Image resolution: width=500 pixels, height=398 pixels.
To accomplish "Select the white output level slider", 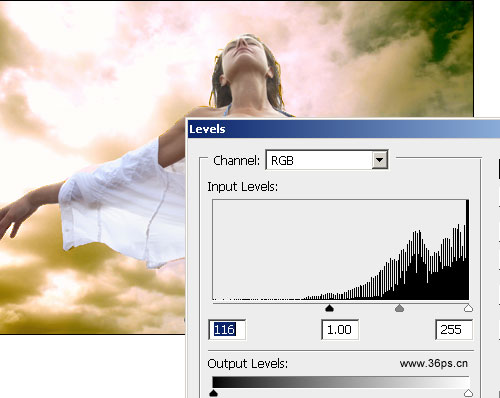I will coord(468,393).
